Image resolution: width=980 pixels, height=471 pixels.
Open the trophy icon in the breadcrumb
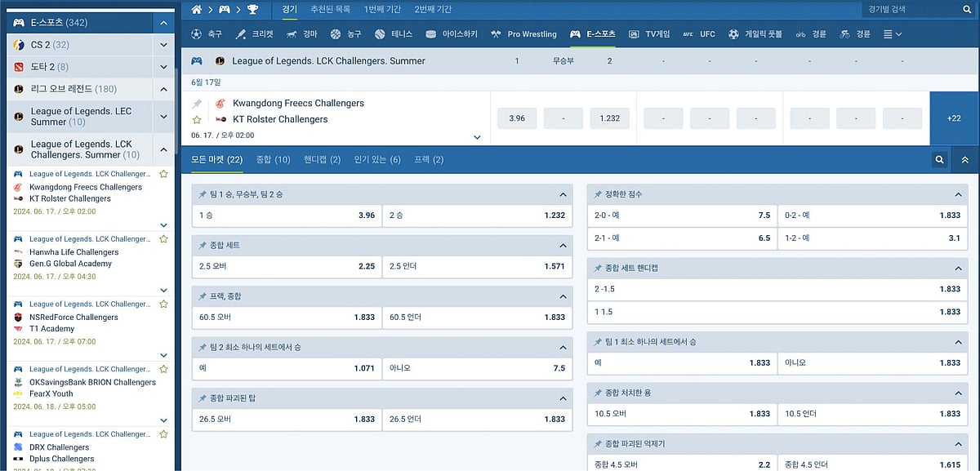click(x=252, y=10)
